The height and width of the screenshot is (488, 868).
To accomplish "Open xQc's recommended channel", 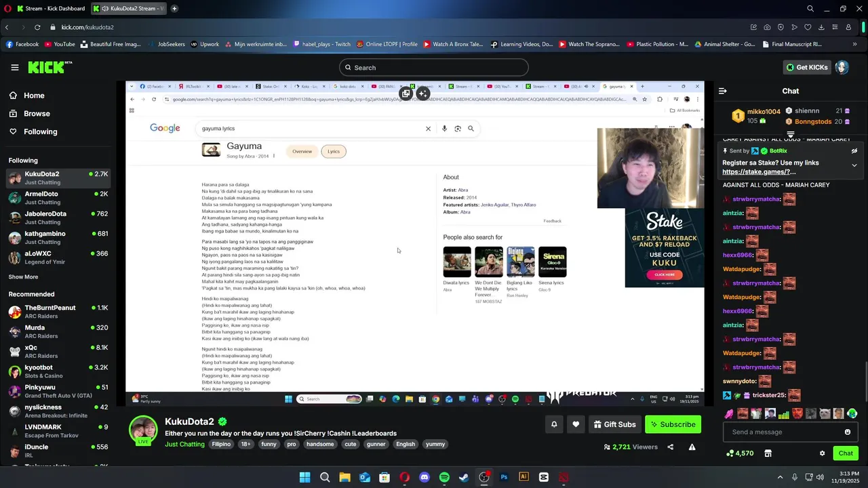I will pos(60,351).
